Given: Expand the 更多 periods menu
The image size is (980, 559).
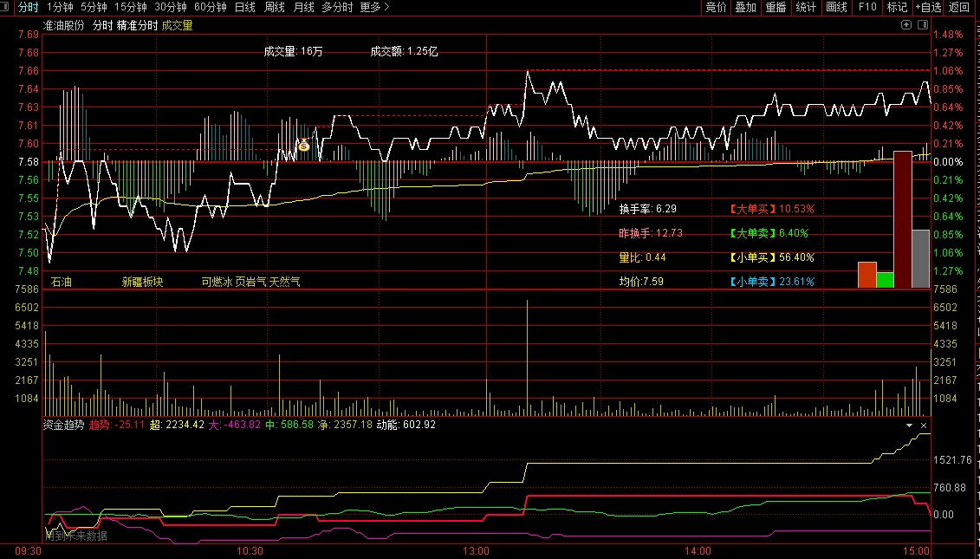Looking at the screenshot, I should pyautogui.click(x=374, y=8).
